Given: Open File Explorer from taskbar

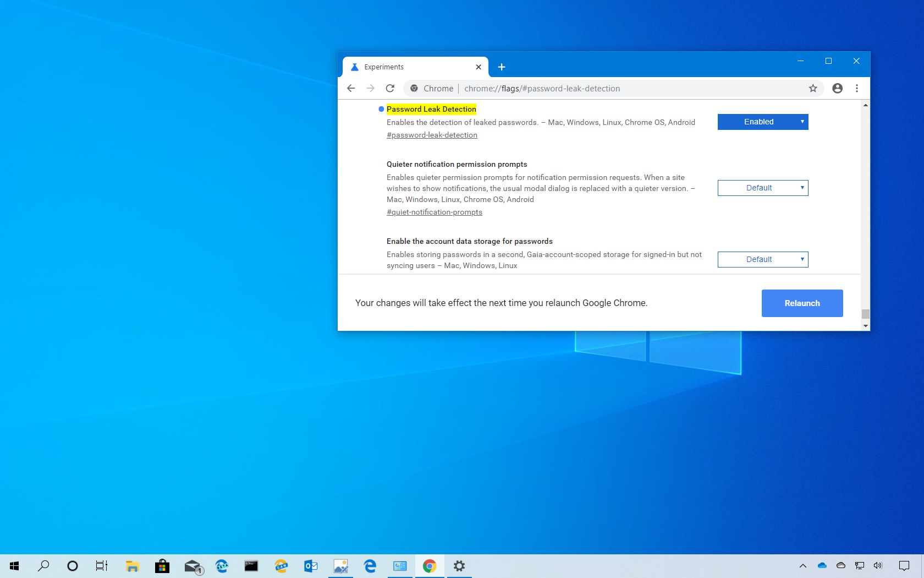Looking at the screenshot, I should coord(132,566).
